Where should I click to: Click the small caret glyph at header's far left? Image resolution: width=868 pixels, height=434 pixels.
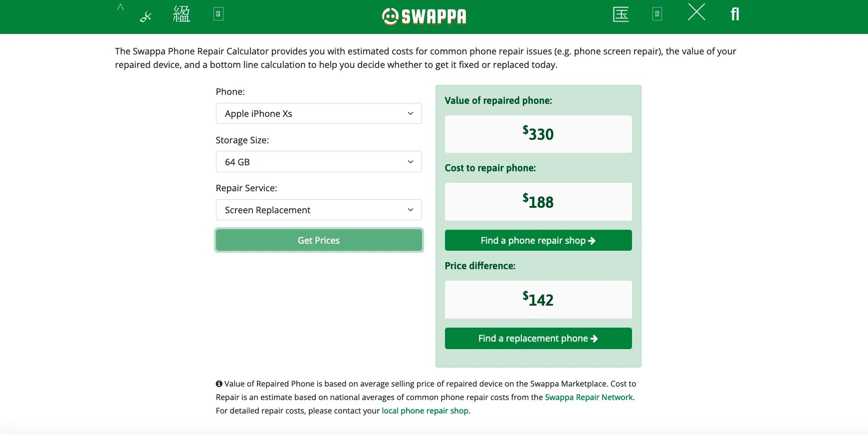[120, 7]
